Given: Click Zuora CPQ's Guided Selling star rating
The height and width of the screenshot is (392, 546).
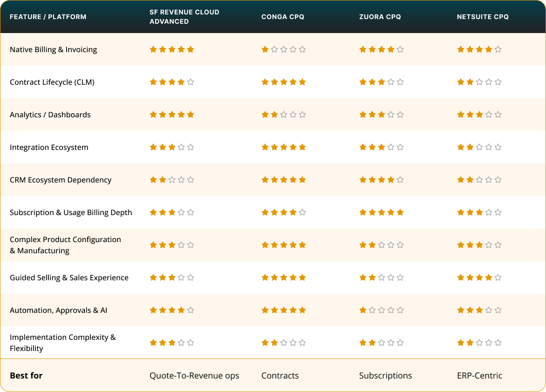Looking at the screenshot, I should point(381,278).
